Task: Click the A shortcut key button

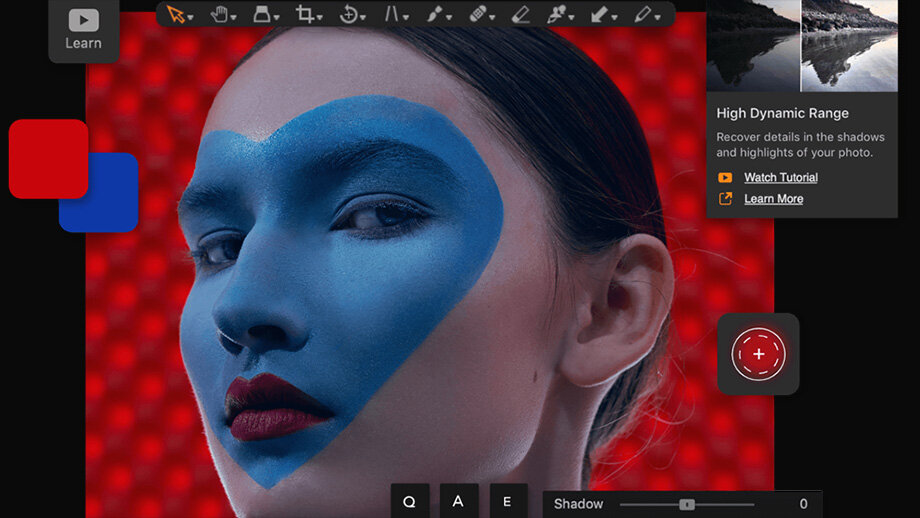Action: pyautogui.click(x=458, y=502)
